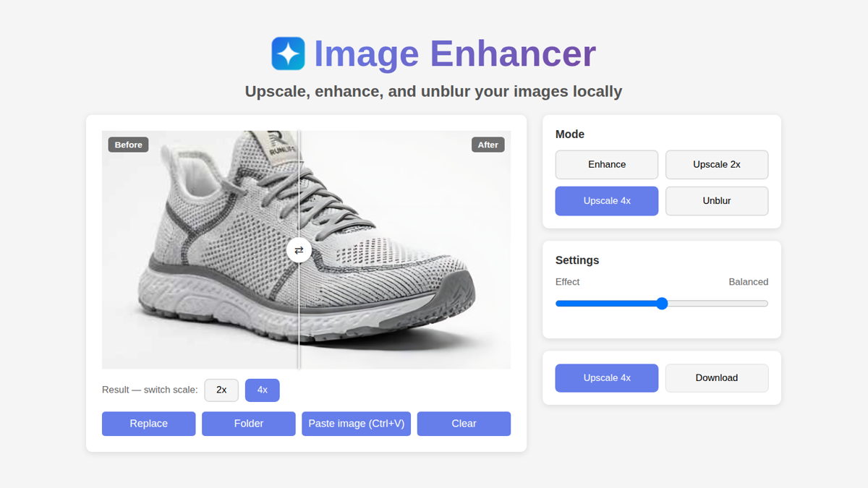Select the highlighted Upscale 4x mode
This screenshot has height=488, width=868.
pos(607,201)
